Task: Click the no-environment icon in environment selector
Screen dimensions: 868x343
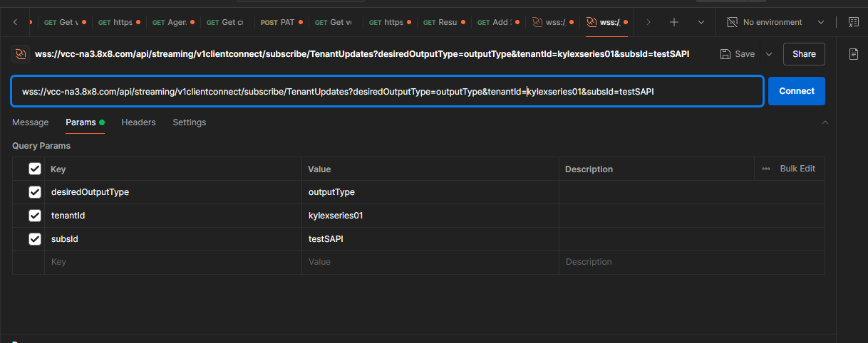Action: [x=732, y=22]
